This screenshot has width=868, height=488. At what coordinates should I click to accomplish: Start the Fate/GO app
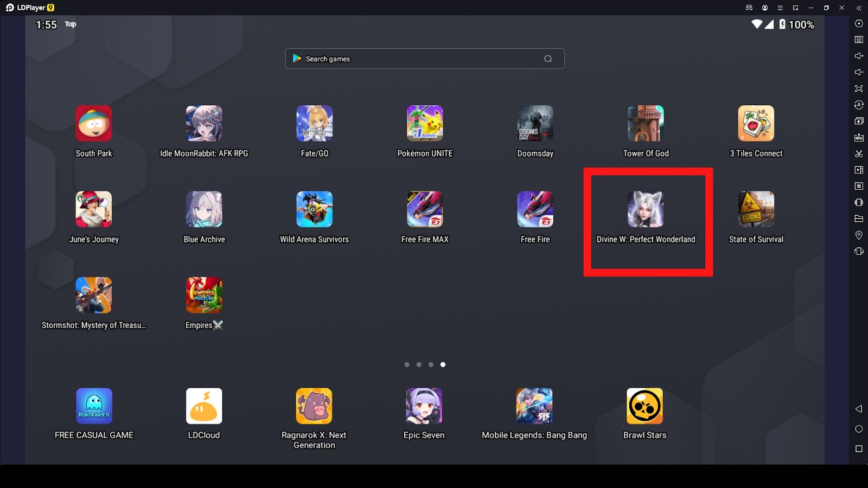(x=315, y=124)
